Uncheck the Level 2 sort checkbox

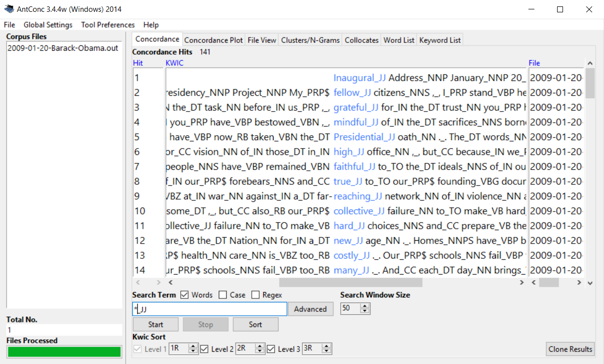(205, 349)
